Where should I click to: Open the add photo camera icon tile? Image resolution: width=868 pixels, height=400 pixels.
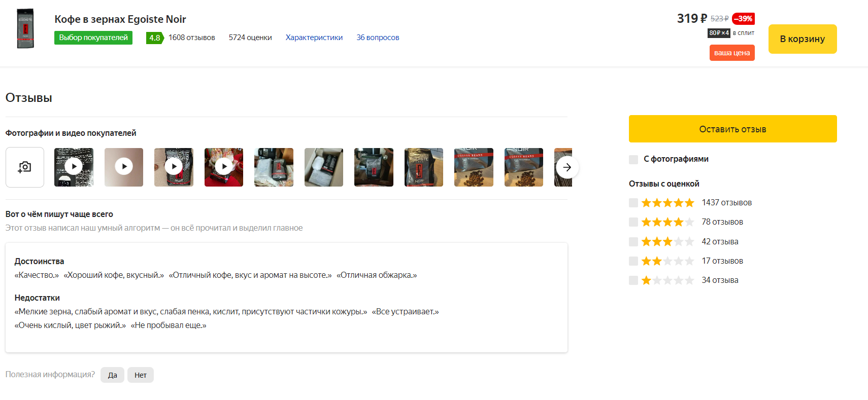[25, 167]
